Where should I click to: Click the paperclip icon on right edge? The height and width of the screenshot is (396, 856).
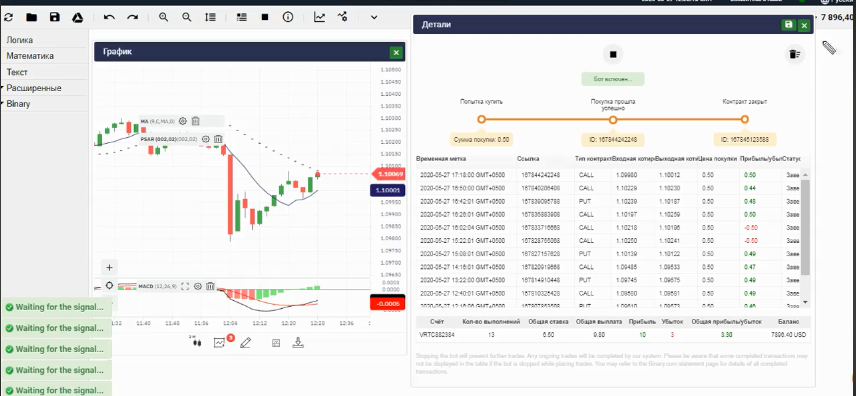[829, 48]
